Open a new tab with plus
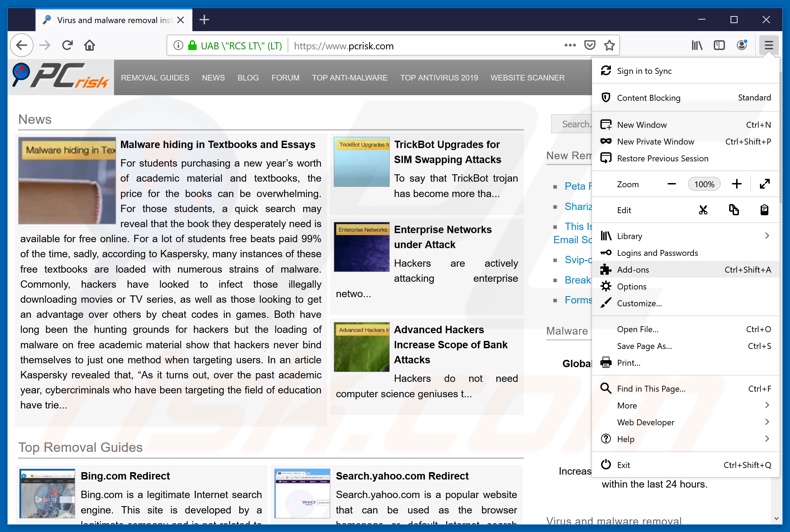 click(x=204, y=20)
